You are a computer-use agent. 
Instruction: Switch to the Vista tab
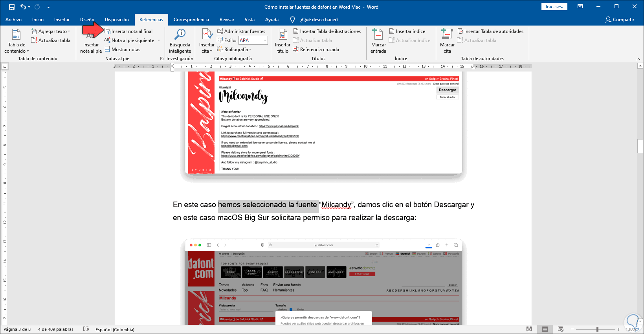[250, 20]
